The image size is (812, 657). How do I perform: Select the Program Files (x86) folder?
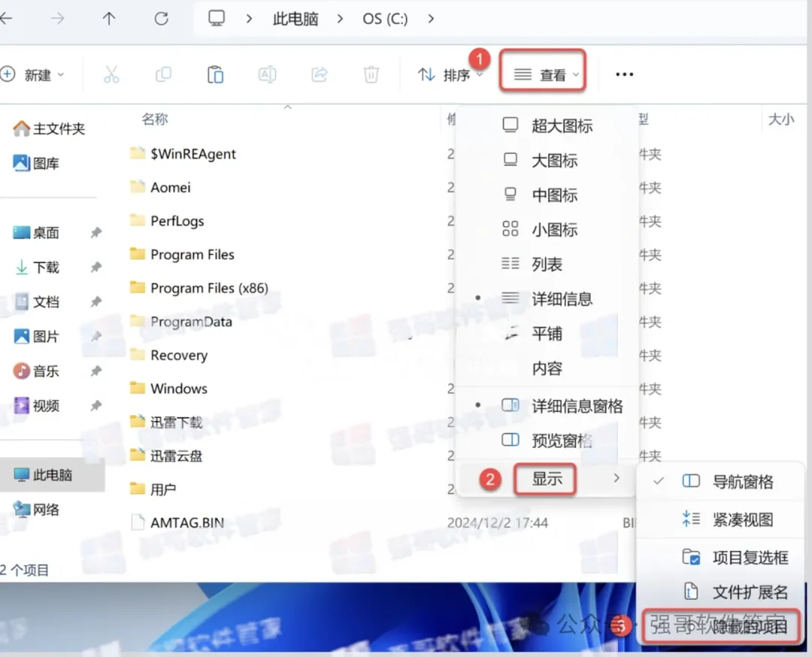tap(198, 288)
